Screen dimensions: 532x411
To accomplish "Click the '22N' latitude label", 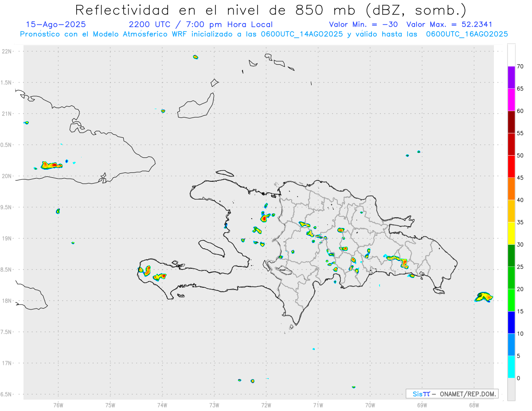I will pos(8,51).
